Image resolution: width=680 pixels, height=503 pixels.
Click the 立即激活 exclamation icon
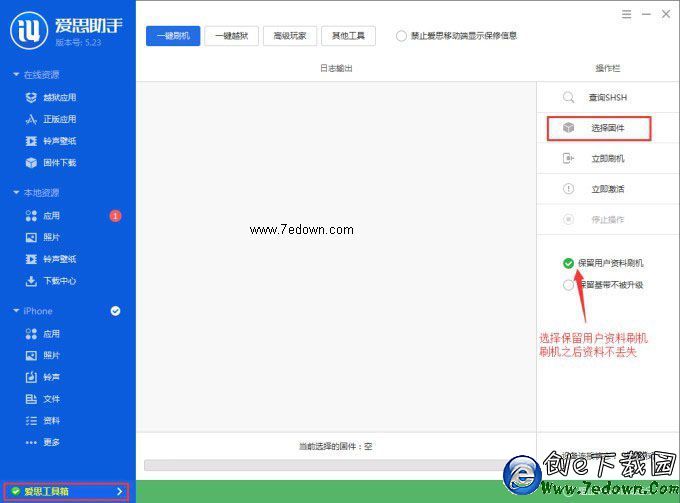click(569, 189)
